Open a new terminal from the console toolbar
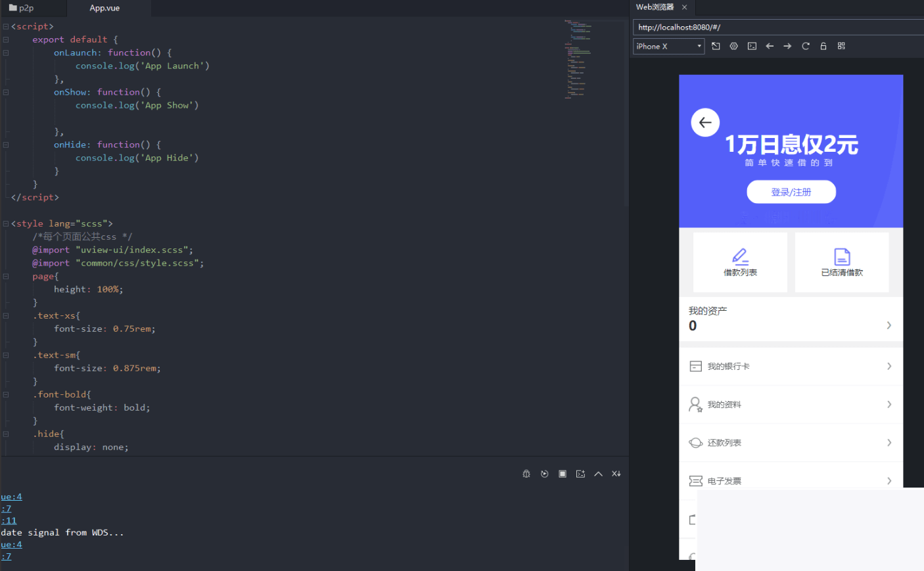924x571 pixels. point(580,473)
